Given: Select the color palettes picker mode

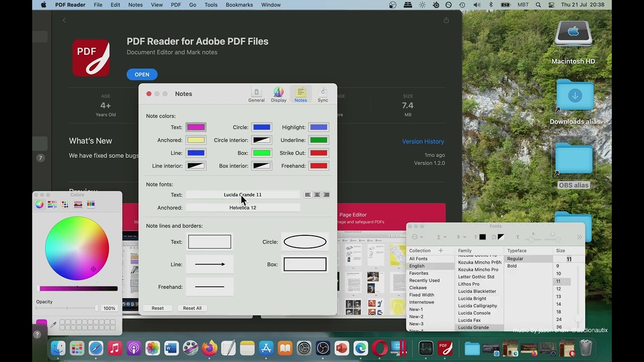Looking at the screenshot, I should pos(65,204).
